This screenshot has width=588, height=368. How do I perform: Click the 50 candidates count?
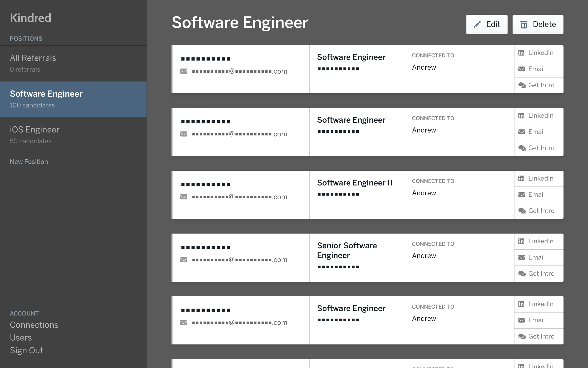(31, 141)
